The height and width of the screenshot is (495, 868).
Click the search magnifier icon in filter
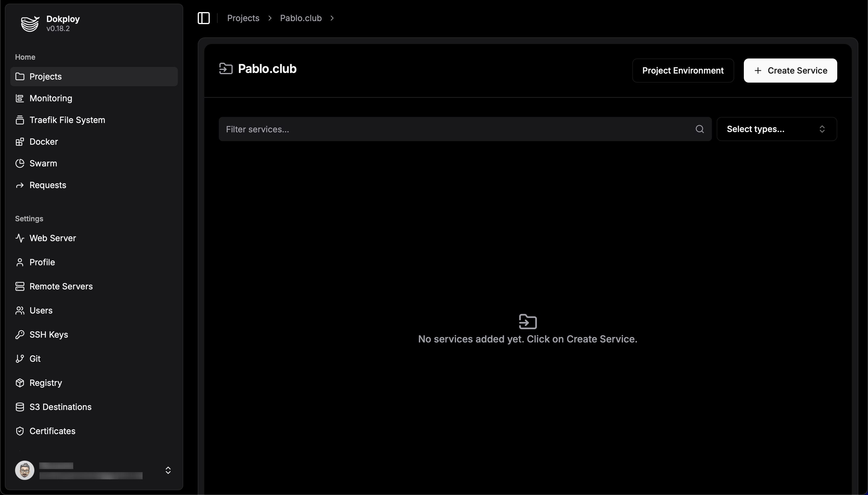700,129
